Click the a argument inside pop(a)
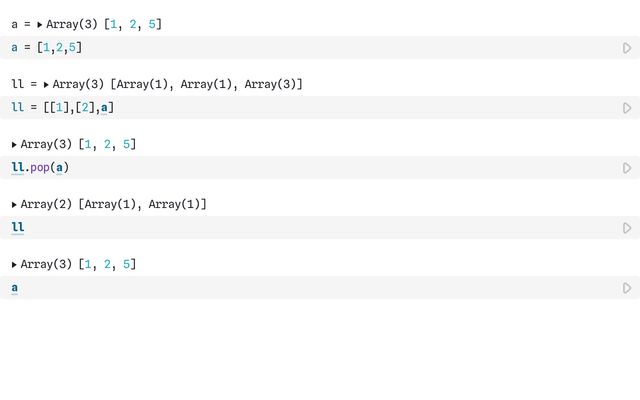Image resolution: width=640 pixels, height=400 pixels. 60,168
